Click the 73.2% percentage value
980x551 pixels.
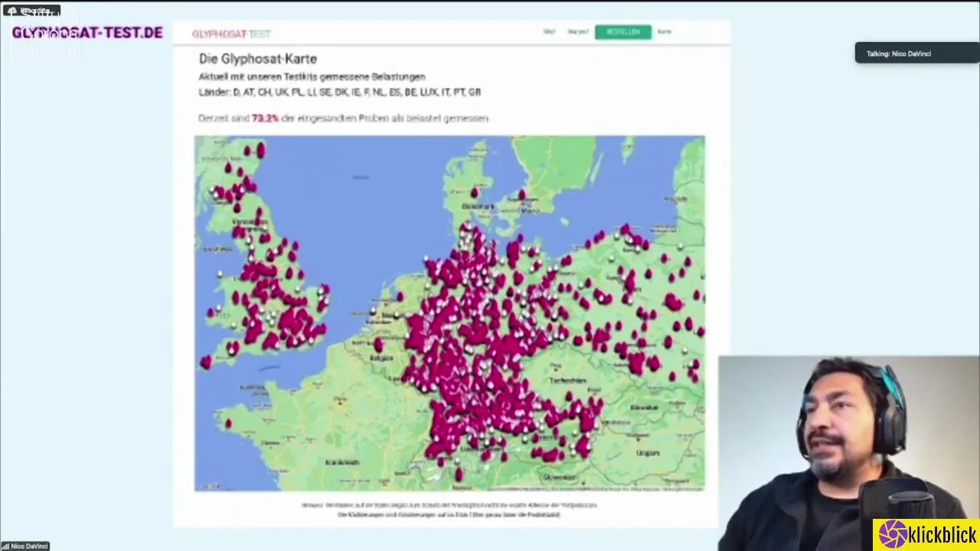[x=265, y=119]
